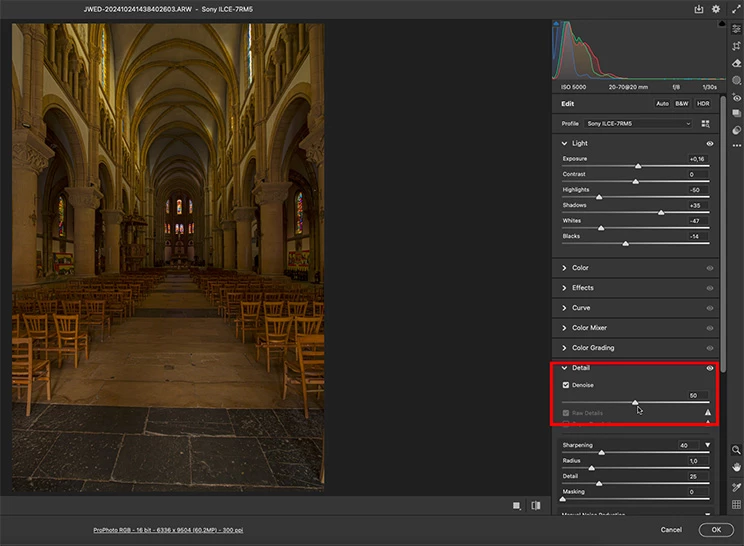Click the Radius value field 1,0
Viewport: 744px width, 546px height.
698,461
